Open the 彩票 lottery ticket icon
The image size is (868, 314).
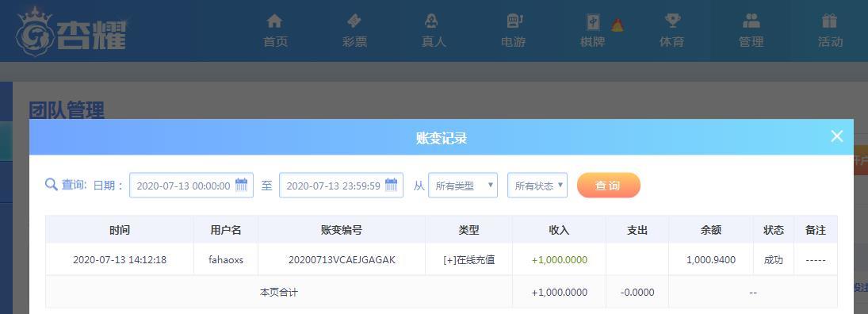[354, 21]
